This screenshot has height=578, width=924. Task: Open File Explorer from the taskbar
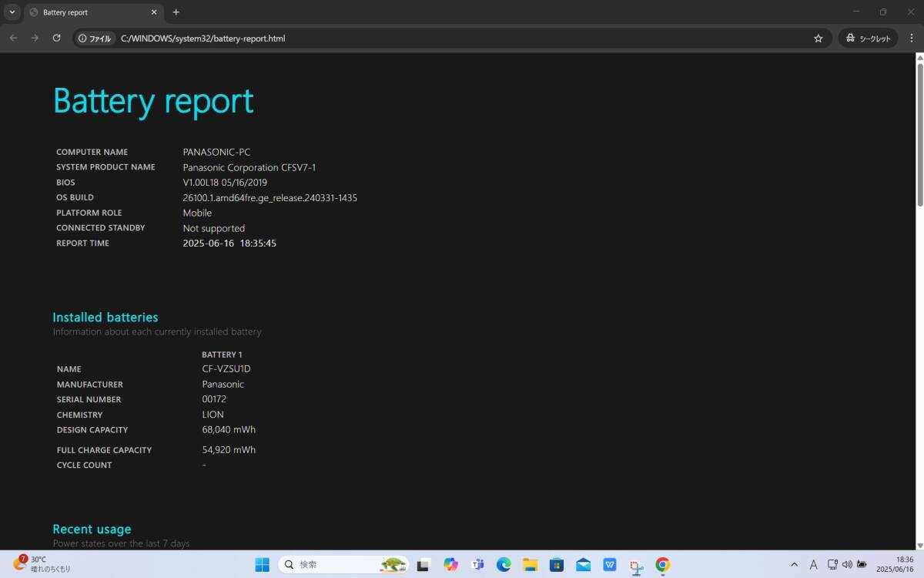point(530,565)
